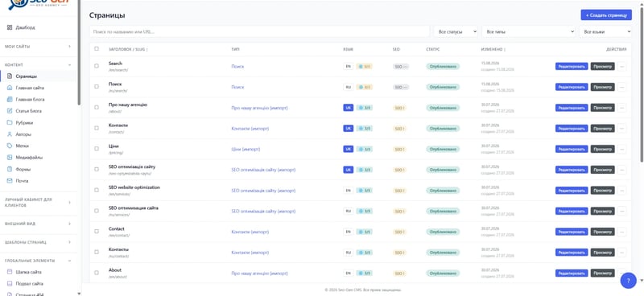Click the Метки tag icon
644x296 pixels.
pyautogui.click(x=10, y=146)
